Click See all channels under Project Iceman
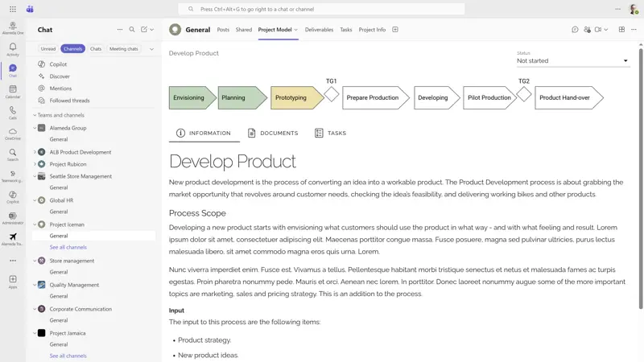Viewport: 644px width, 362px height. 68,248
